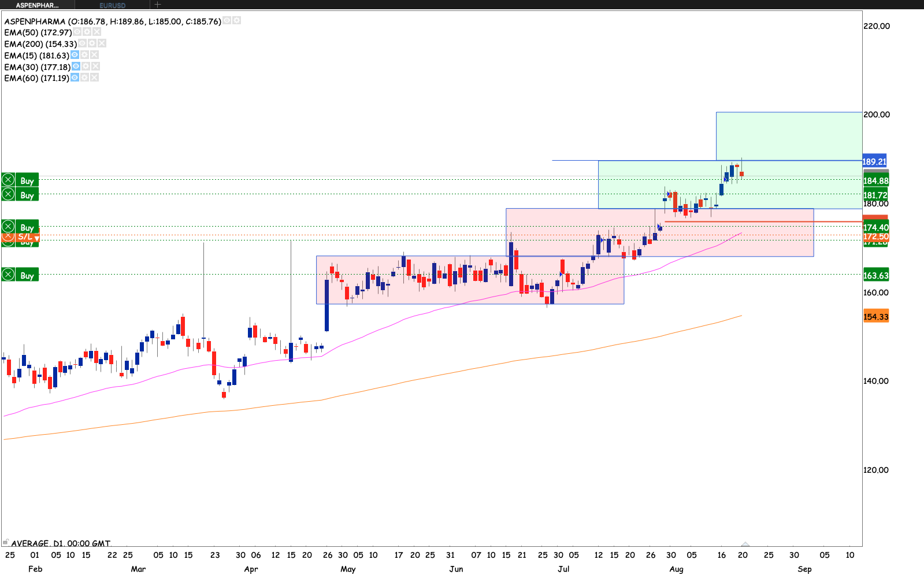Add a new chart tab with plus

[157, 5]
